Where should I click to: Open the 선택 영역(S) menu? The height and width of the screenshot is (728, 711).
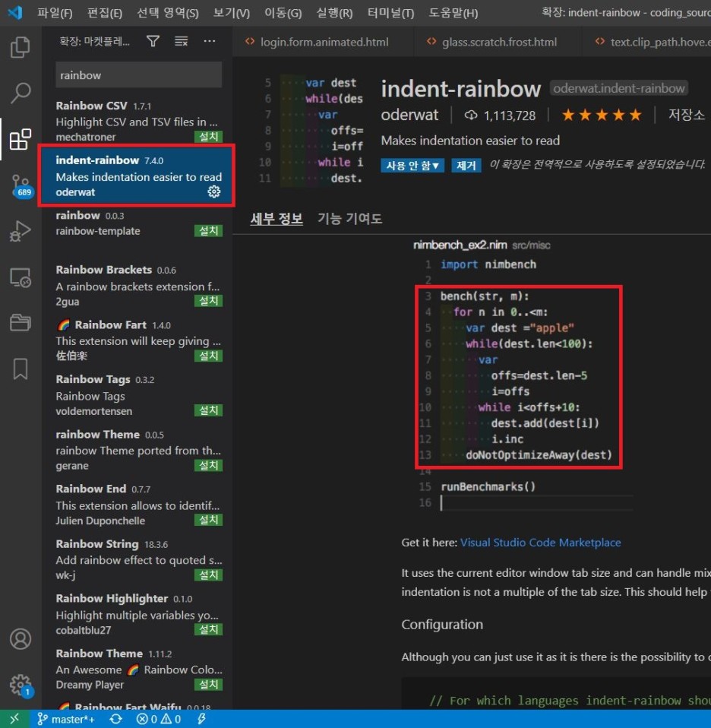pos(168,12)
